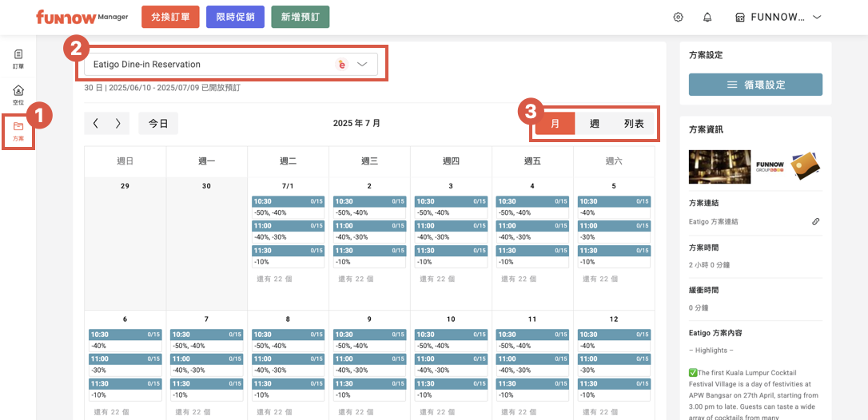Open the 空位 availability sidebar icon

[x=18, y=95]
